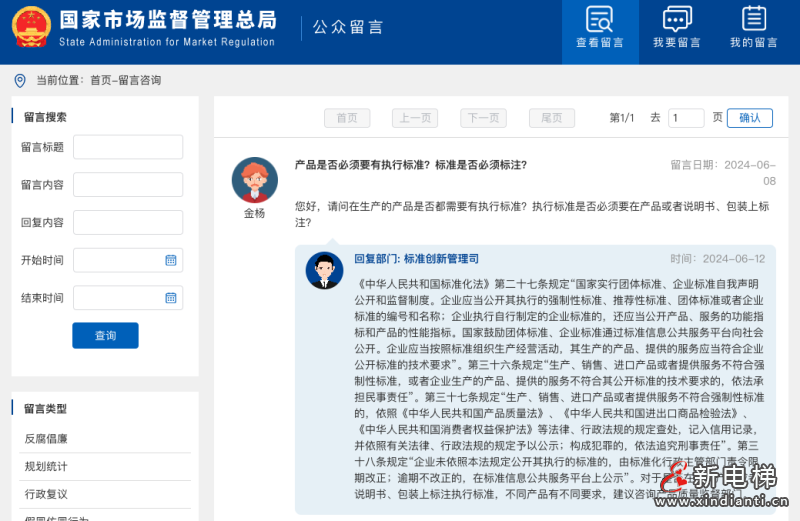Image resolution: width=800 pixels, height=521 pixels.
Task: Click the location pin icon
Action: pos(20,81)
